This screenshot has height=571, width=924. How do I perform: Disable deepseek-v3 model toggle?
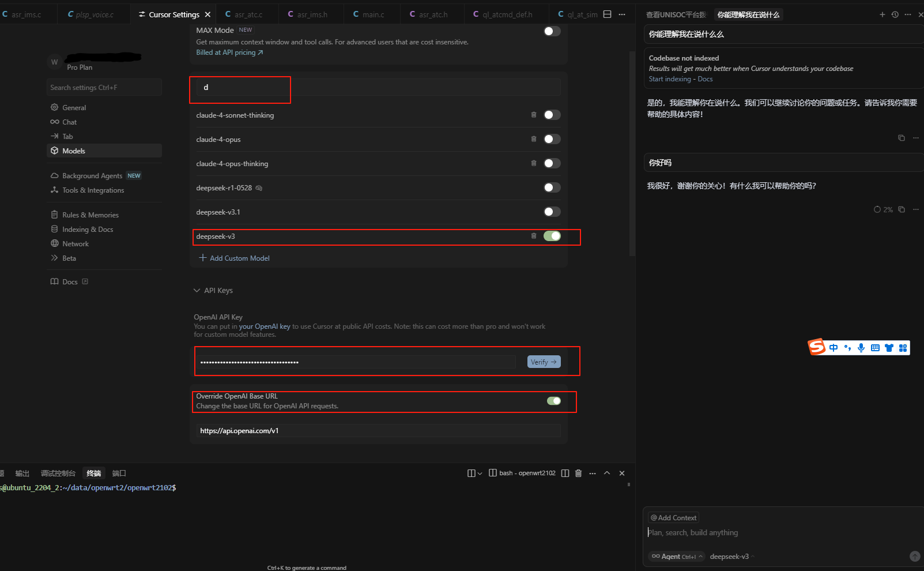point(552,236)
